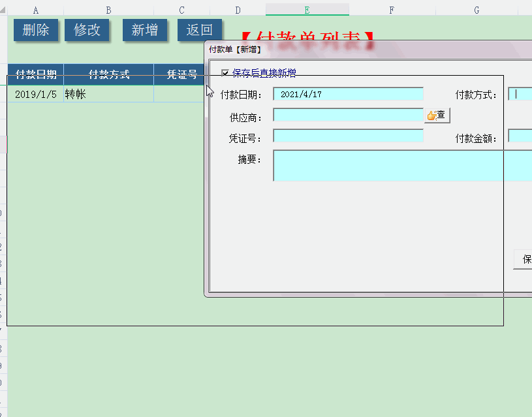This screenshot has height=417, width=532.
Task: Click the 付款日期 input showing 2021/4/17
Action: [348, 94]
